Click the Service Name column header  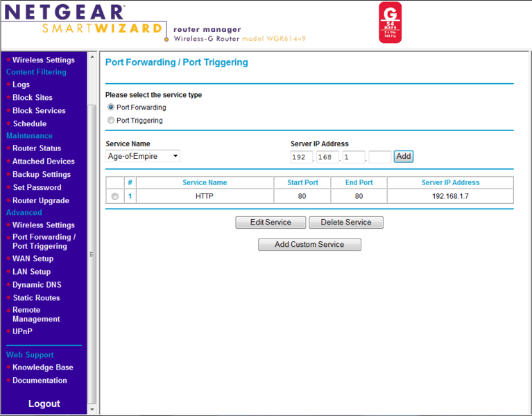coord(205,182)
